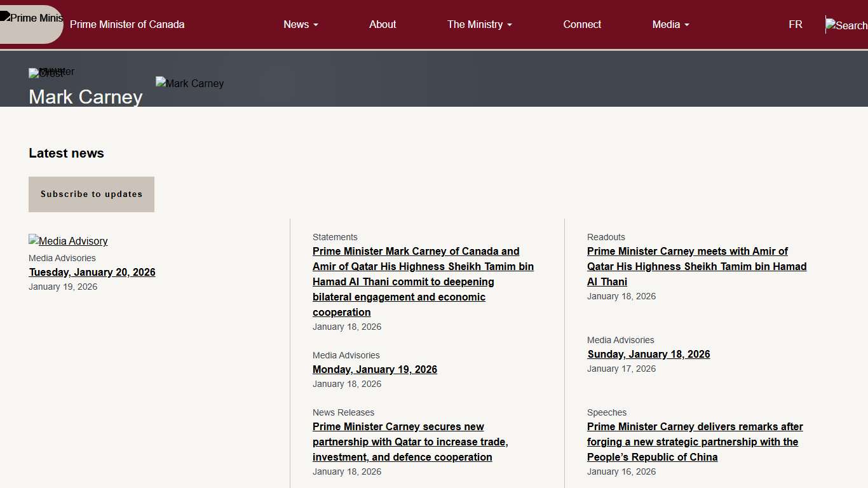Viewport: 868px width, 488px height.
Task: Switch the site language to FR
Action: click(796, 24)
